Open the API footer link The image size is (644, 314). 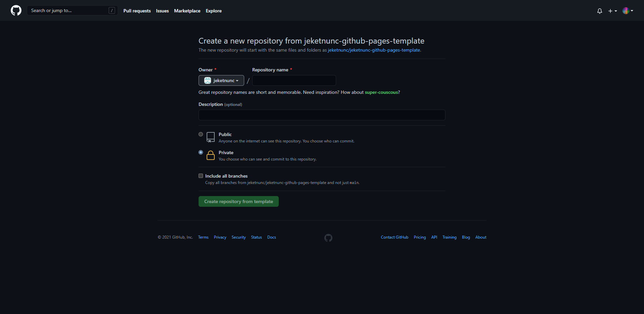click(x=434, y=237)
